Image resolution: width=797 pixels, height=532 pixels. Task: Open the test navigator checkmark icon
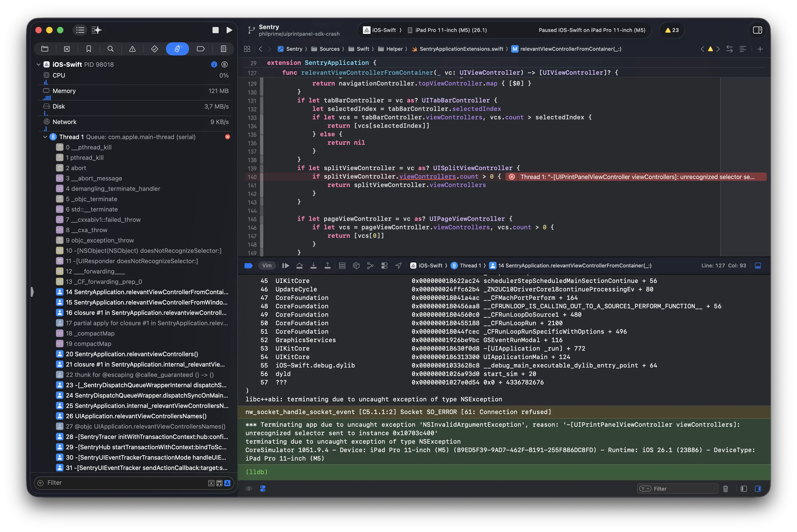pyautogui.click(x=154, y=48)
